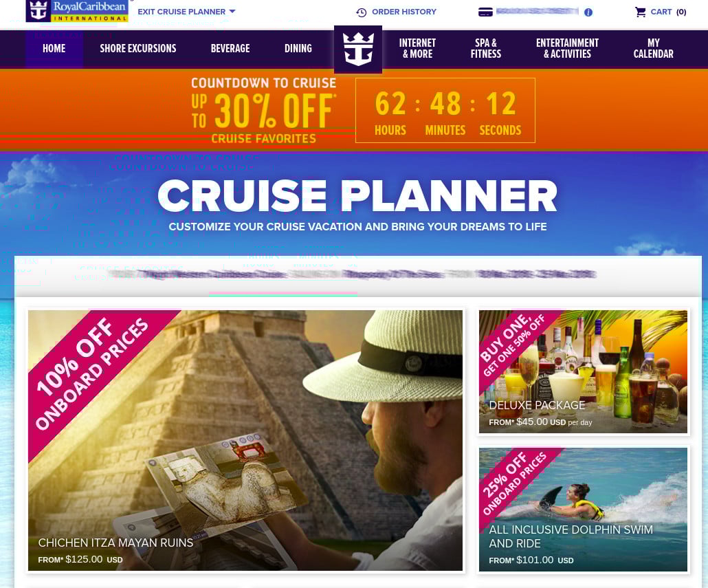The height and width of the screenshot is (588, 708).
Task: Click the crown and anchor center emblem
Action: tap(358, 50)
